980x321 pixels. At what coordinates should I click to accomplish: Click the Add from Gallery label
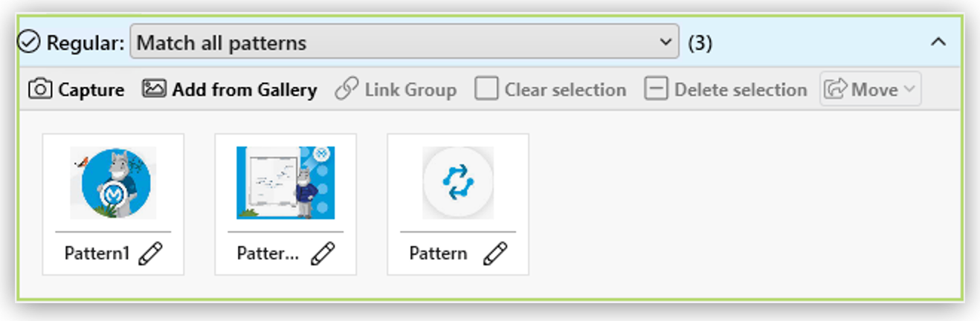(x=245, y=90)
